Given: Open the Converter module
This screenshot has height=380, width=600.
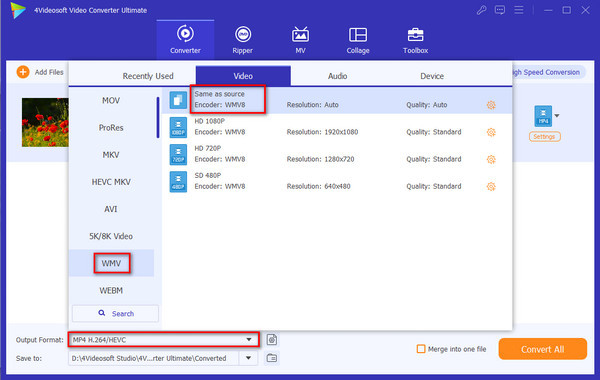Looking at the screenshot, I should pos(185,39).
